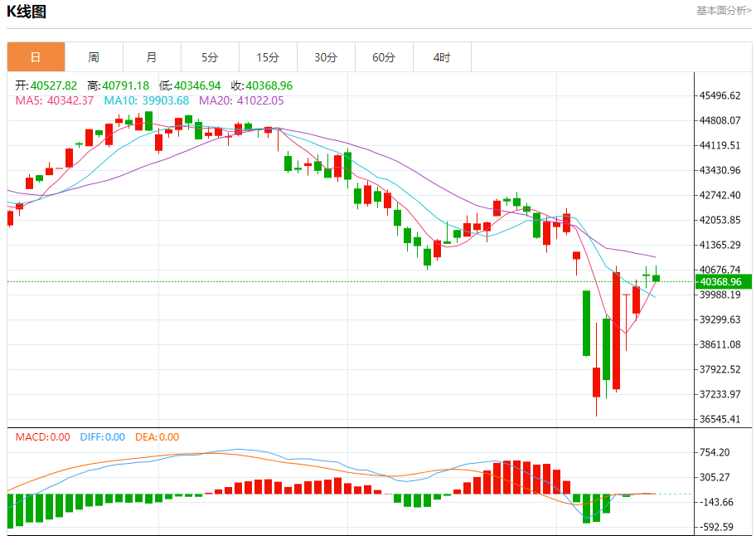Click the 高:40791.18 high price value
This screenshot has height=536, width=756.
point(118,85)
